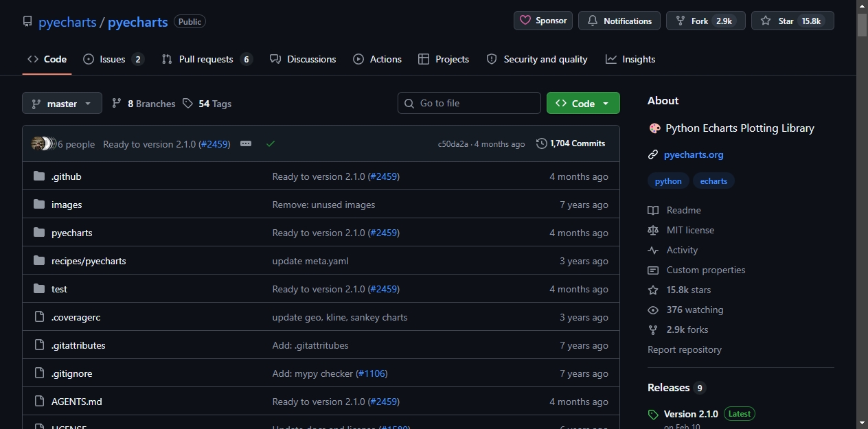Click Report repository link

pyautogui.click(x=685, y=349)
